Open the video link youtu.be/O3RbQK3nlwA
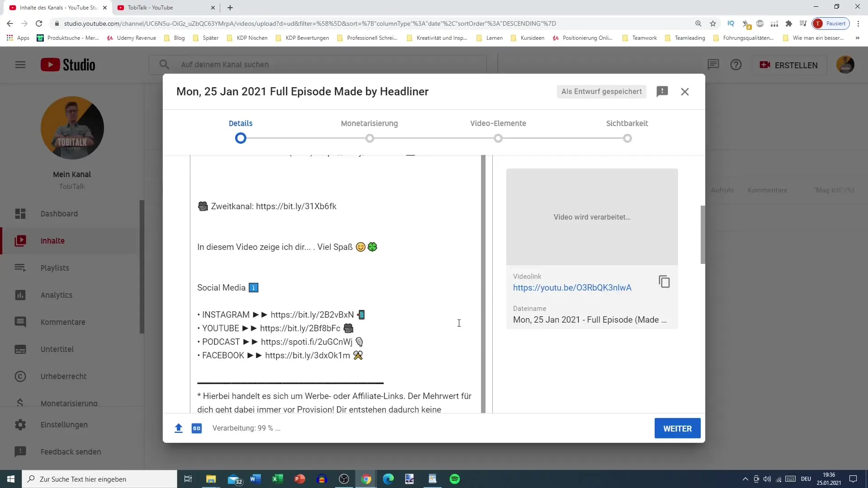This screenshot has height=488, width=868. click(572, 288)
